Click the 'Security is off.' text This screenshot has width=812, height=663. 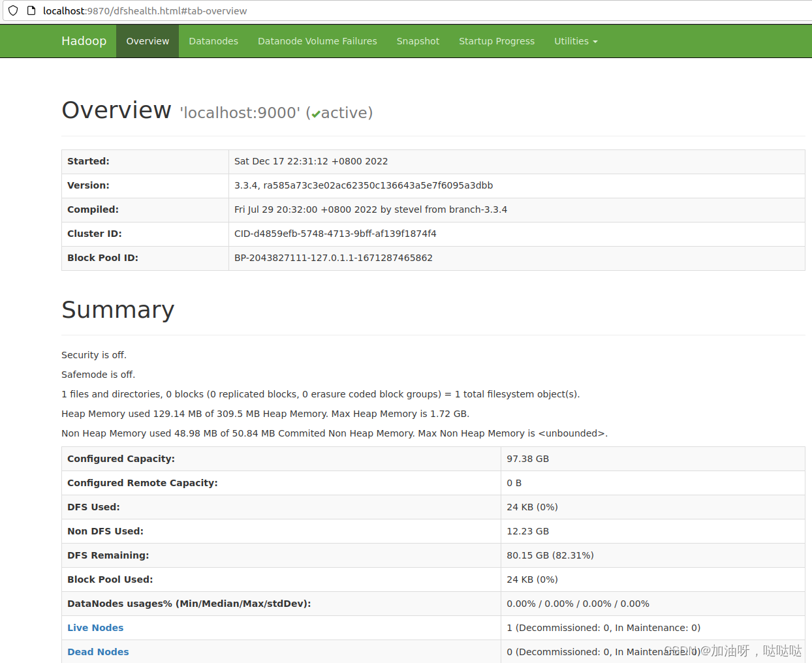[94, 355]
